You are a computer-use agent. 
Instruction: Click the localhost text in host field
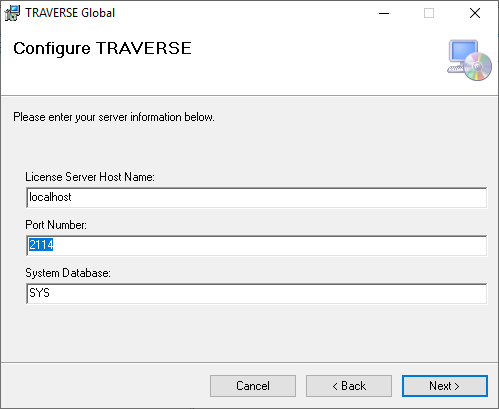coord(50,197)
